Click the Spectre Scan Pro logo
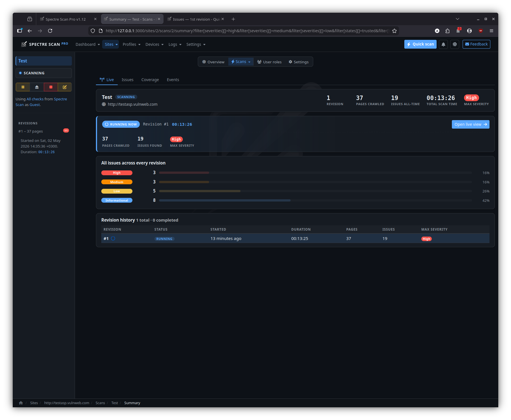The image size is (511, 420). (45, 44)
